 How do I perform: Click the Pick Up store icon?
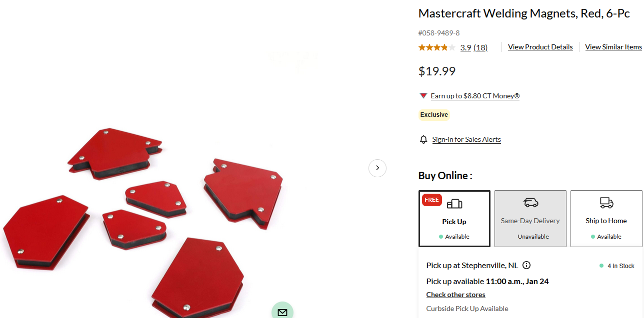[454, 203]
